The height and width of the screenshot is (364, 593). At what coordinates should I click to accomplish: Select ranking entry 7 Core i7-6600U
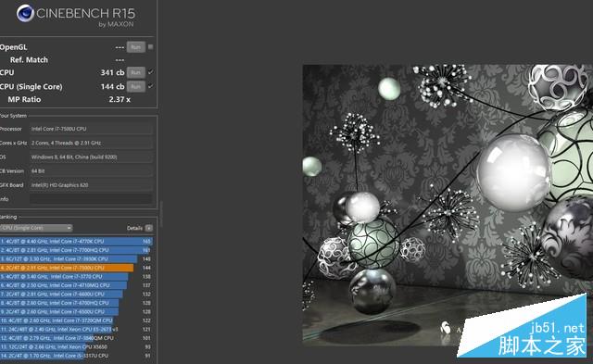point(76,295)
